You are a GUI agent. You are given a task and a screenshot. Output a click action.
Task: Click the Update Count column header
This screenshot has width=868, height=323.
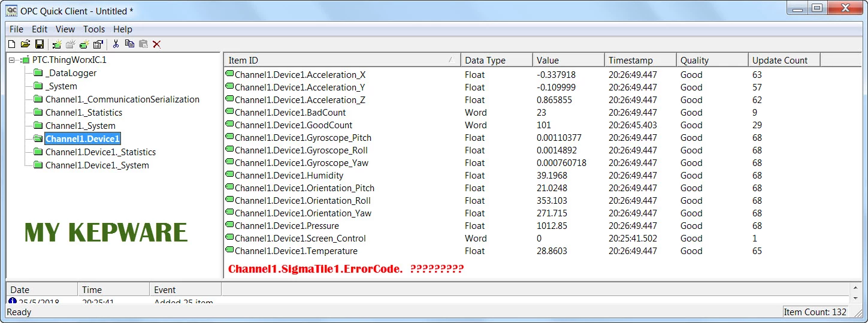784,60
